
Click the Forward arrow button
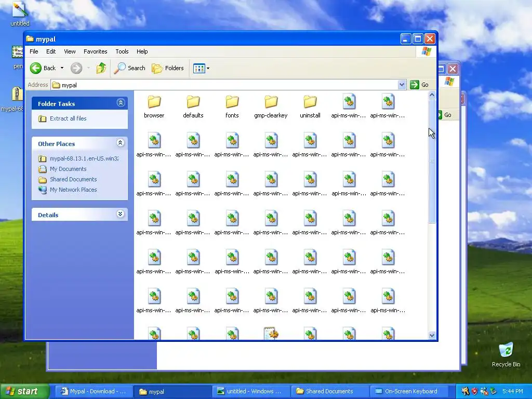click(x=76, y=68)
